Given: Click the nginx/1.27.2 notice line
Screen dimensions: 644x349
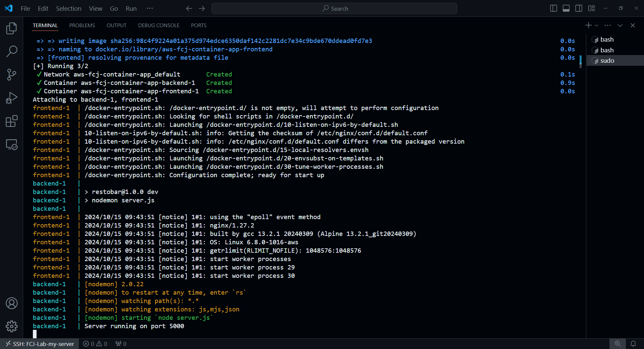Looking at the screenshot, I should click(169, 226).
